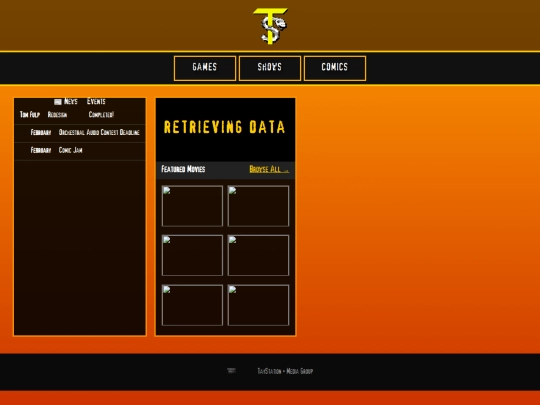Open the February Comic Jam entry
This screenshot has width=540, height=405.
click(80, 150)
